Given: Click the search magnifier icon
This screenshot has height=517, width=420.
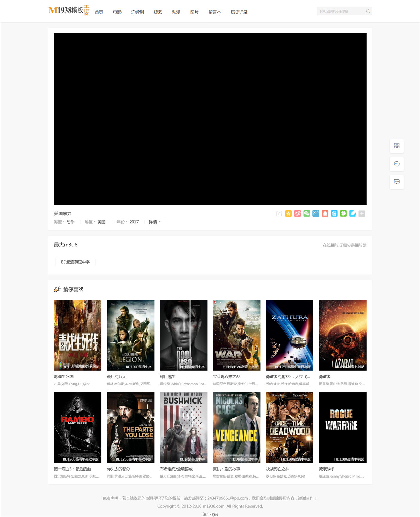Looking at the screenshot, I should click(368, 11).
